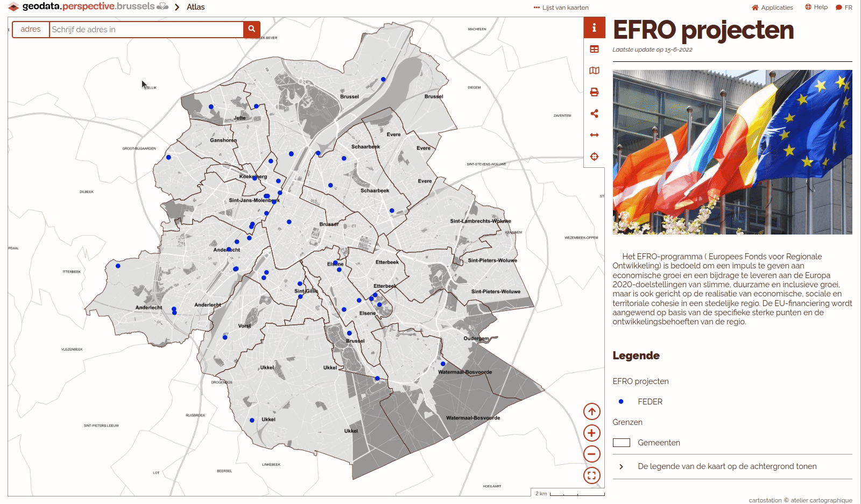
Task: Click the print icon in sidebar
Action: pos(594,93)
